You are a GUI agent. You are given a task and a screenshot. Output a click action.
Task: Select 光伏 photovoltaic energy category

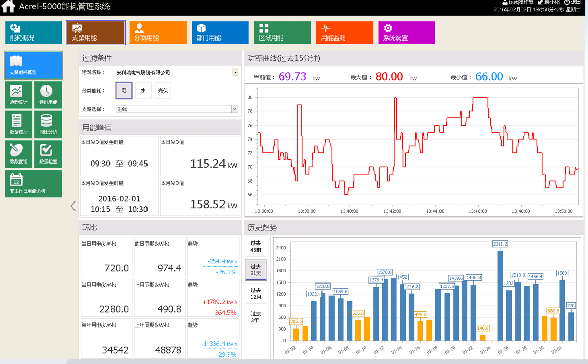click(x=163, y=90)
